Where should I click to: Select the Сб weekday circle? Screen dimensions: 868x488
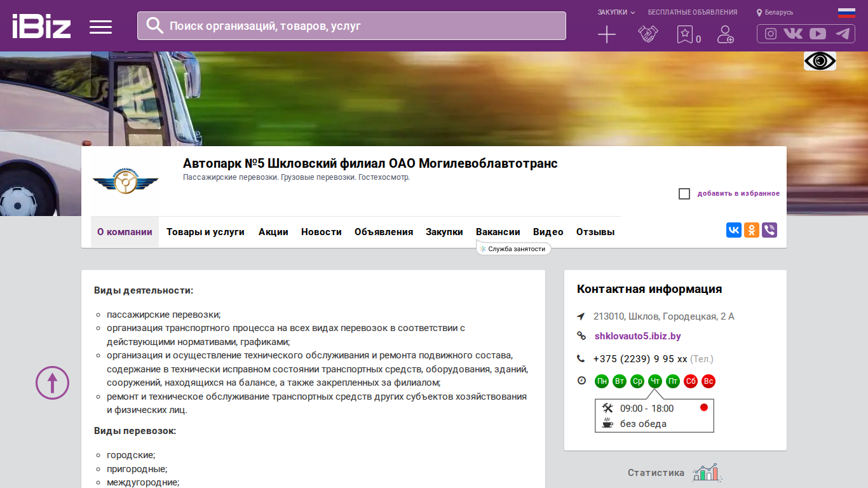691,381
